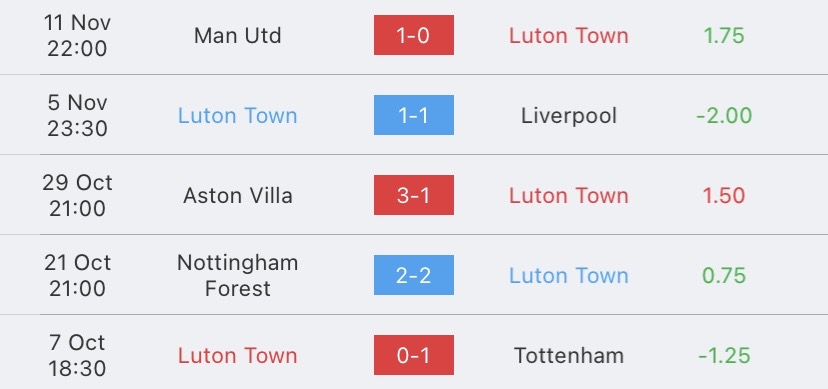Viewport: 828px width, 389px height.
Task: Select the 1.75 handicap value
Action: tap(724, 35)
